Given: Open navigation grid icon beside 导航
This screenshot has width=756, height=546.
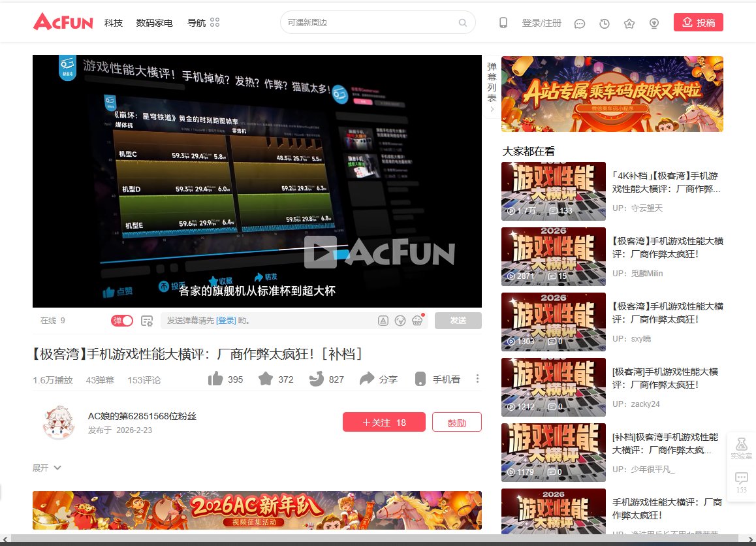Looking at the screenshot, I should click(x=215, y=23).
